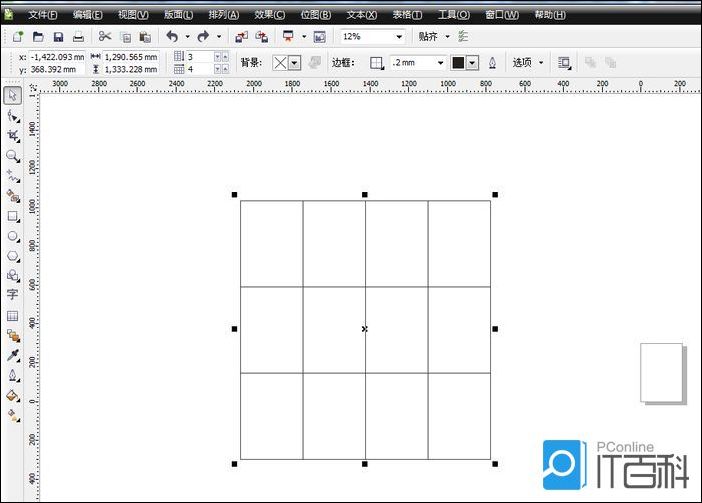Select the Table tool in toolbox
The width and height of the screenshot is (702, 503).
point(12,315)
